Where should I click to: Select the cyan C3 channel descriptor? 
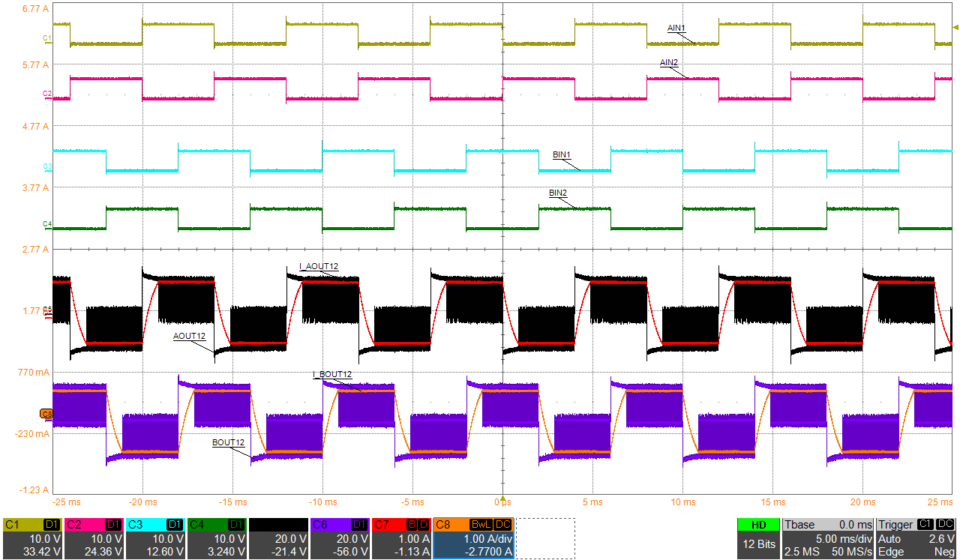pos(156,538)
